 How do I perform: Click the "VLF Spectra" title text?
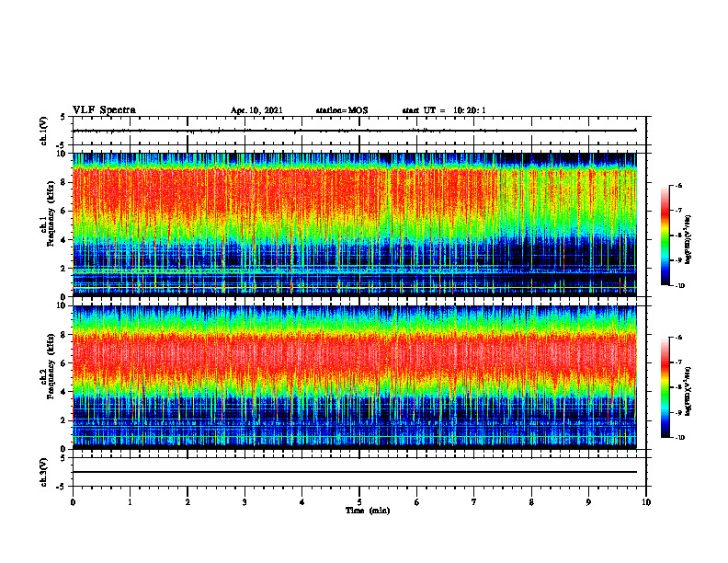pyautogui.click(x=104, y=110)
